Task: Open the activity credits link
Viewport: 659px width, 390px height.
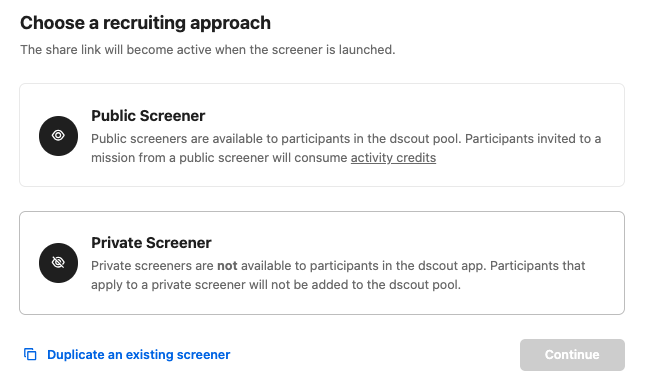Action: click(x=393, y=158)
